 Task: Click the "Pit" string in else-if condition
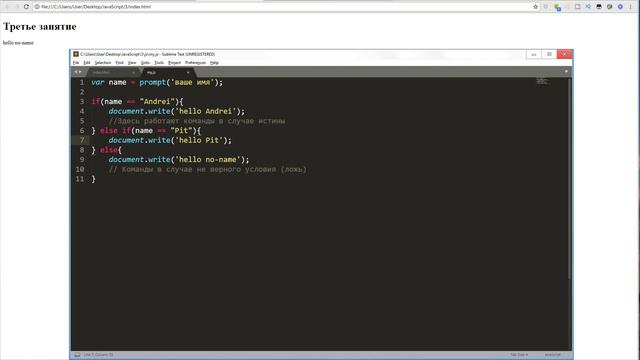click(181, 131)
